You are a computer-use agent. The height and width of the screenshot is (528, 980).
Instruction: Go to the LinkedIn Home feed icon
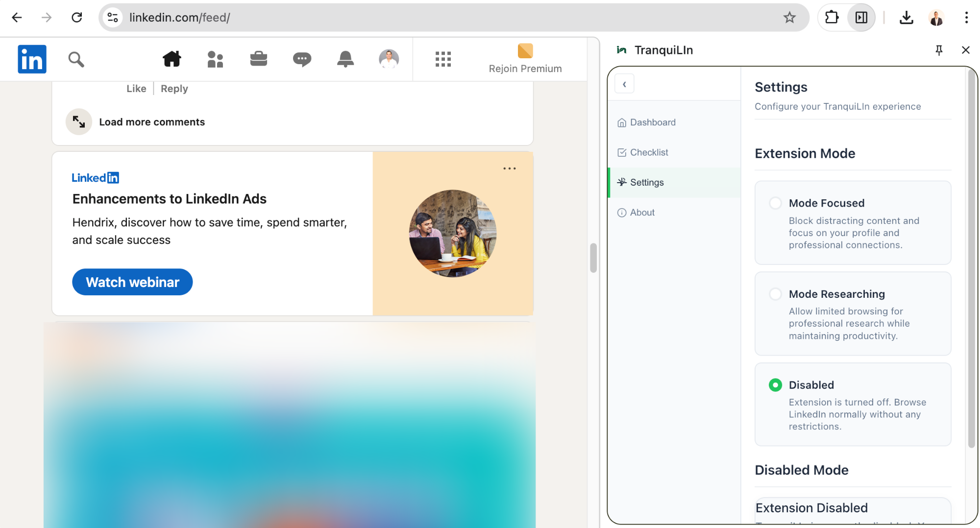171,59
